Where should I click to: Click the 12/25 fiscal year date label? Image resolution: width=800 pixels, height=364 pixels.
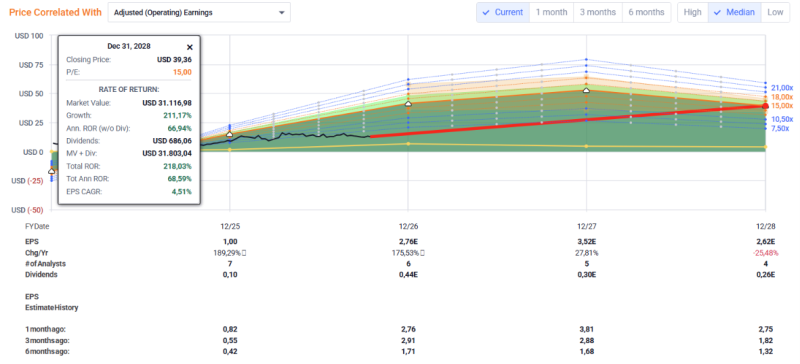[230, 226]
